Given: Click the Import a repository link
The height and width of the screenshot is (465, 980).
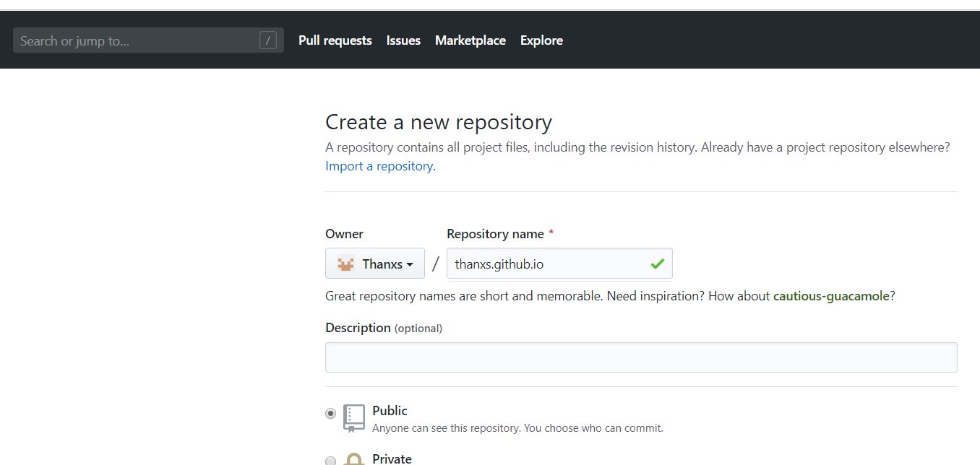Looking at the screenshot, I should coord(380,166).
